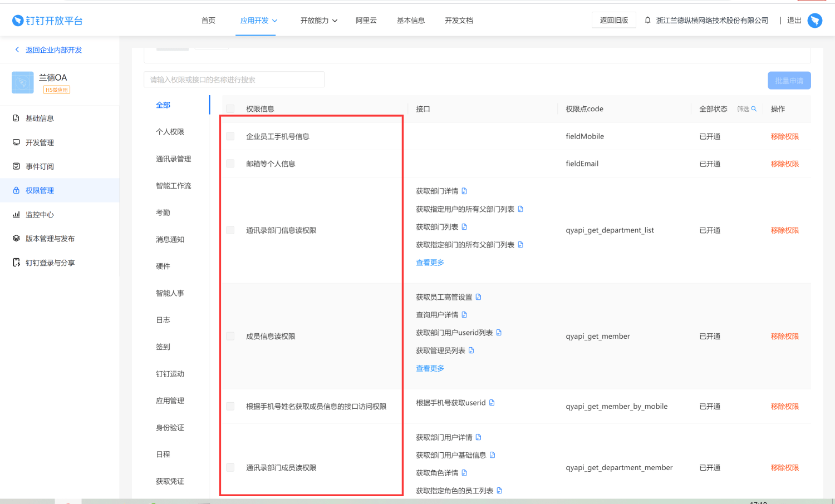This screenshot has width=835, height=504.
Task: Open the API doc icon beside 获取部门详情
Action: [465, 191]
